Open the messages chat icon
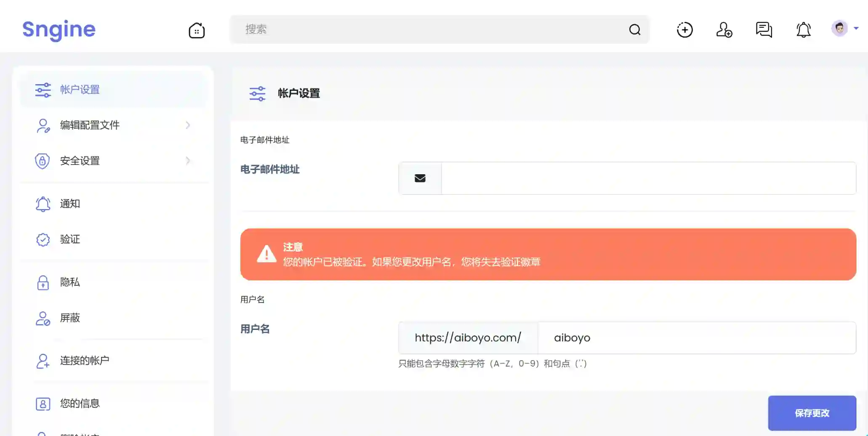This screenshot has height=436, width=868. [x=764, y=30]
